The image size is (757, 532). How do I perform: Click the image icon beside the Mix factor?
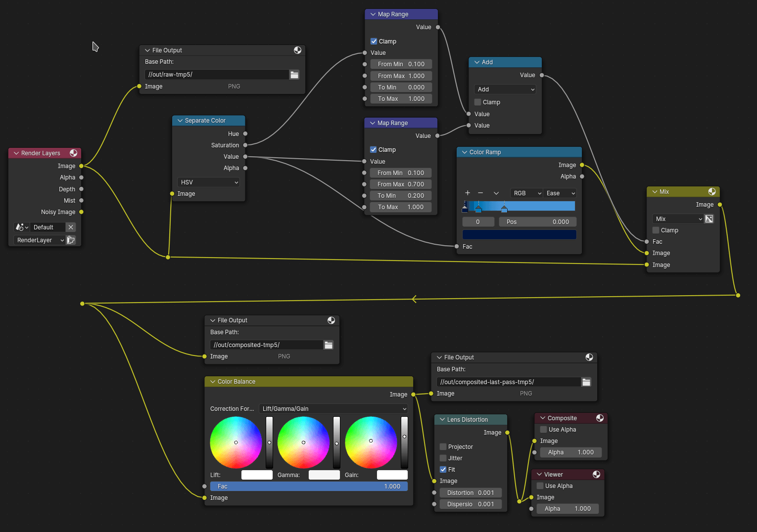(x=709, y=219)
